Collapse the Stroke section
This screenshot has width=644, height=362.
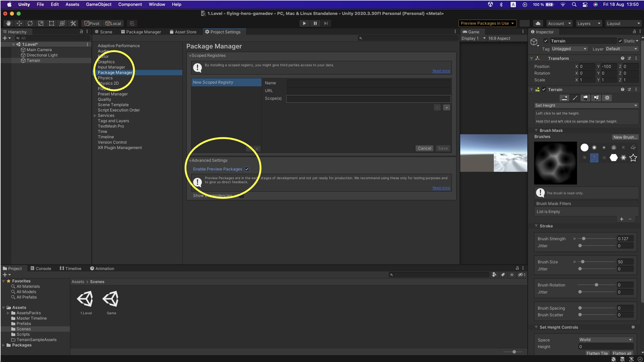(x=536, y=226)
